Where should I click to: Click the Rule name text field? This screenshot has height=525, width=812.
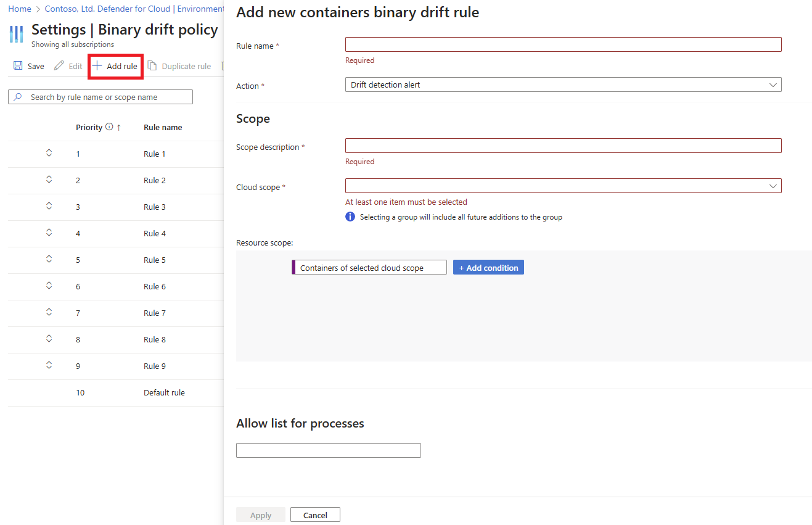pos(563,44)
